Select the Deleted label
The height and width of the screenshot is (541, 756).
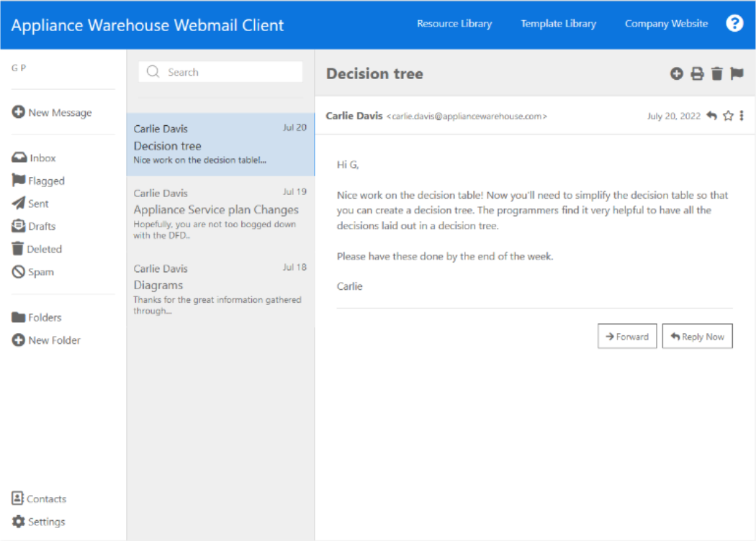(45, 249)
